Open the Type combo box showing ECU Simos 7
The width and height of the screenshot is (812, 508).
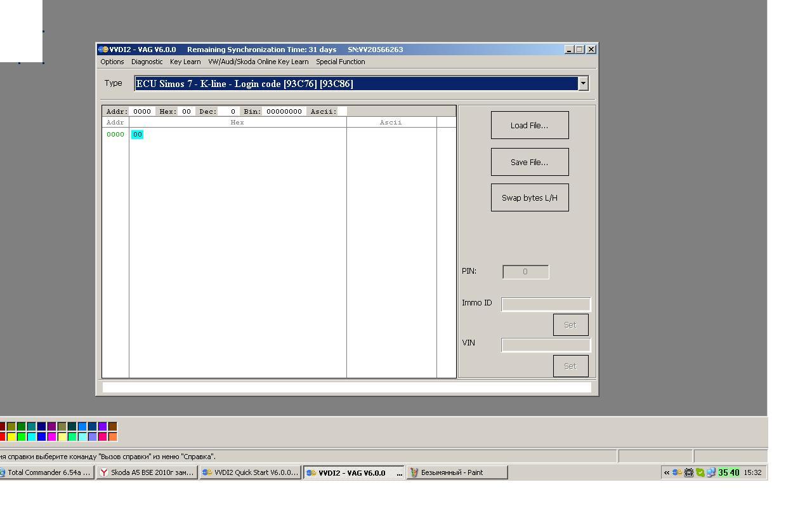coord(362,83)
